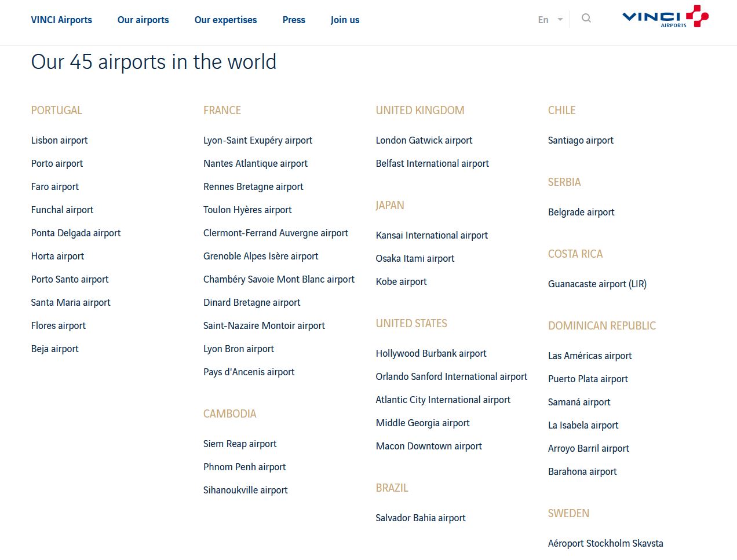
Task: Click the CAMBODIA country heading
Action: (229, 413)
